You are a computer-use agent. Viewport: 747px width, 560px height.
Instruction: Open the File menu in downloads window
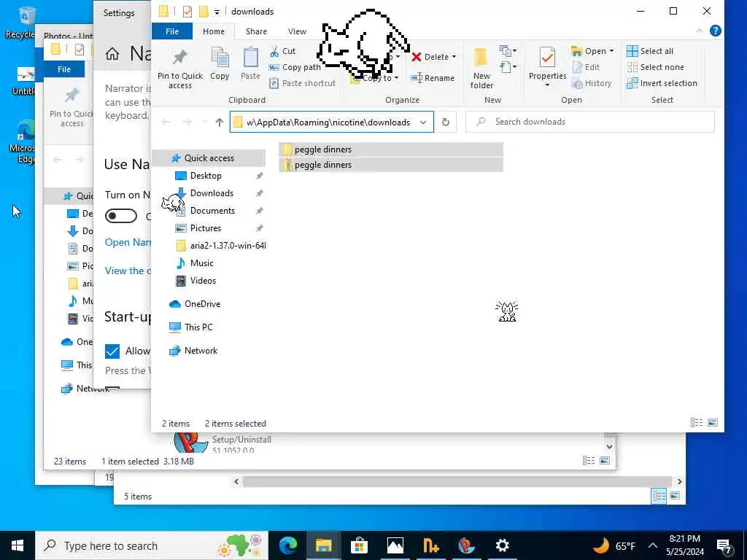172,31
